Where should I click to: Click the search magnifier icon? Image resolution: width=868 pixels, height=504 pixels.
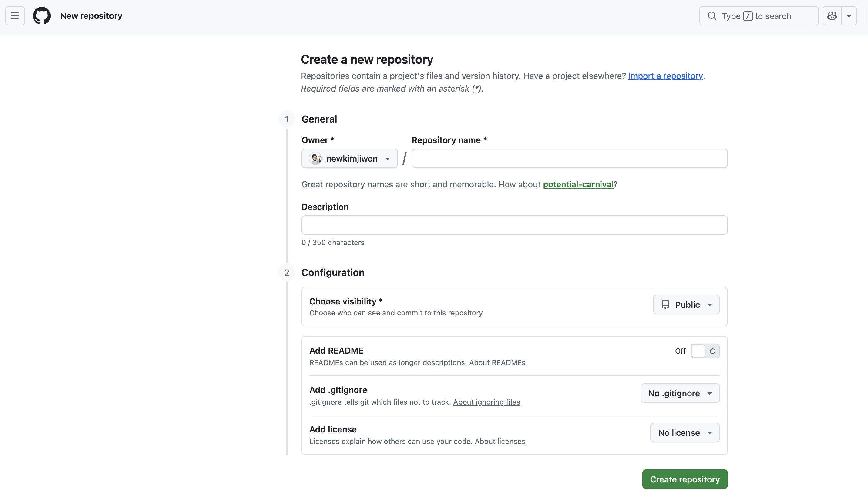click(x=712, y=16)
